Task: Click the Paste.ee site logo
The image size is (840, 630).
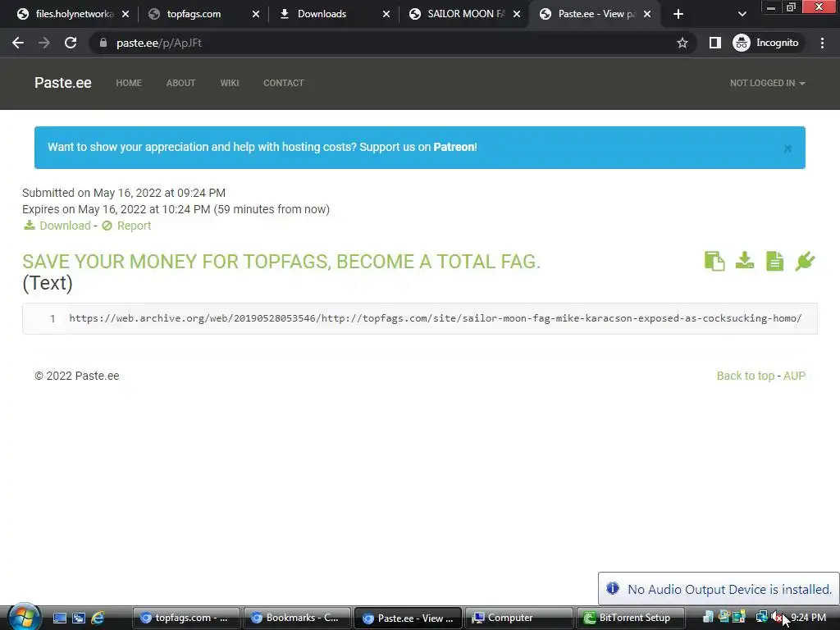Action: (62, 83)
